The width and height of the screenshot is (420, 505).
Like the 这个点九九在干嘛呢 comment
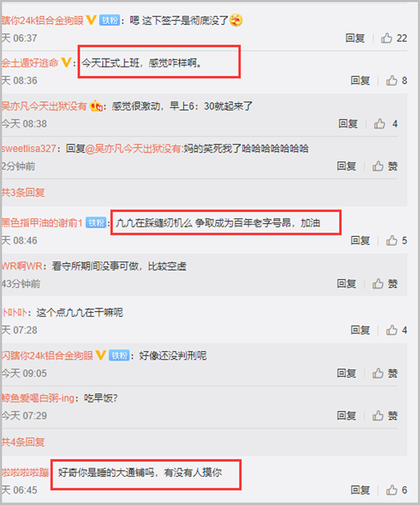391,330
